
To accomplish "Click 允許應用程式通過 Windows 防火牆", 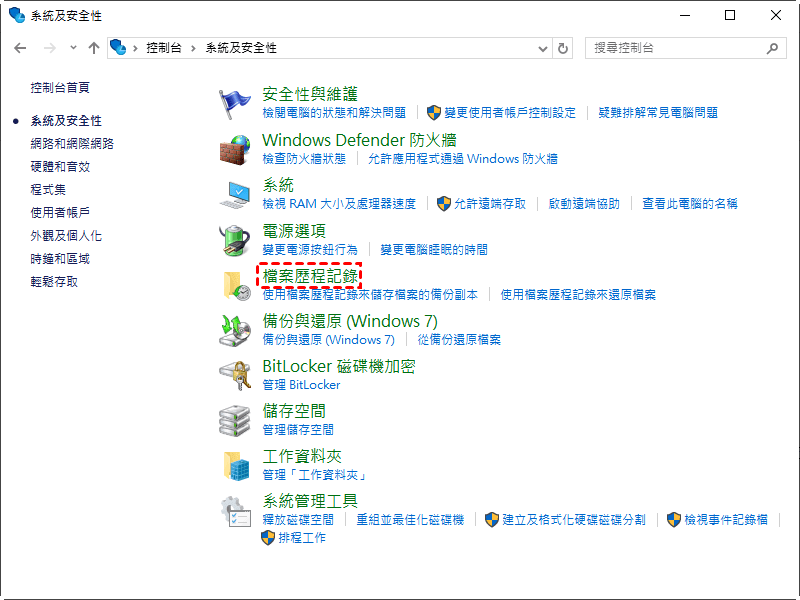I will pyautogui.click(x=463, y=159).
